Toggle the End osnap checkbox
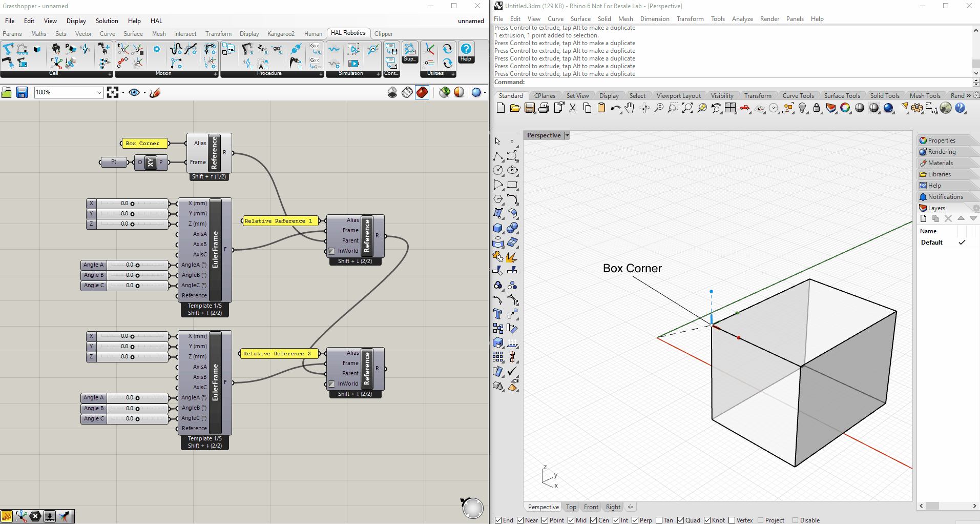The width and height of the screenshot is (980, 524). [x=498, y=520]
